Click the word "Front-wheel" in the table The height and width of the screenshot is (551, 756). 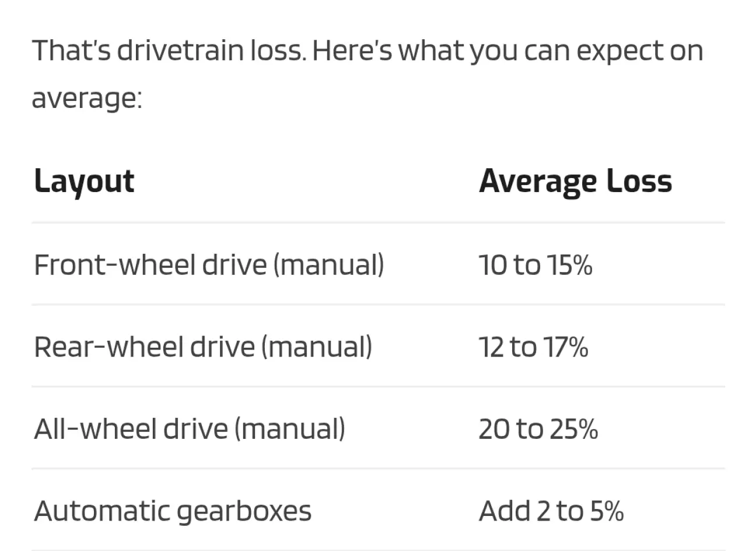115,265
